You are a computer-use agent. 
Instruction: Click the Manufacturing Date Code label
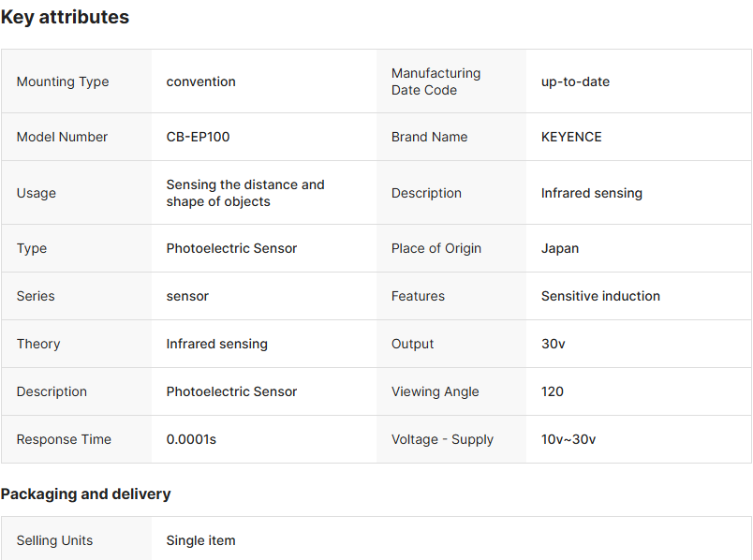436,81
